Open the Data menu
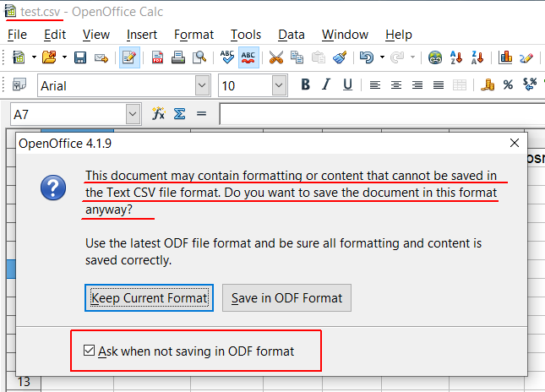Image resolution: width=545 pixels, height=392 pixels. [x=292, y=35]
